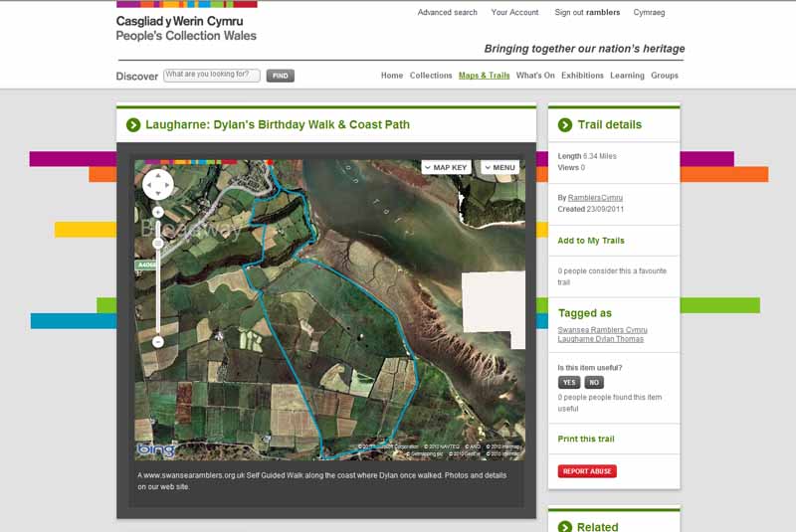Screen dimensions: 796x532
Task: Click the Add to My Trails link
Action: 591,241
